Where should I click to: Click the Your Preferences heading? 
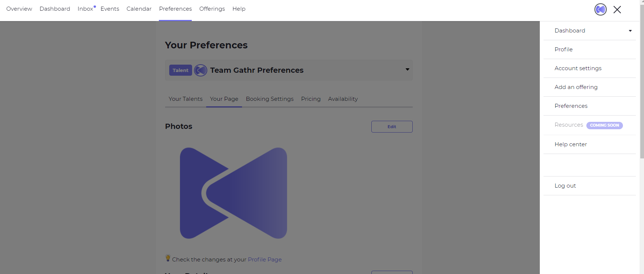(206, 45)
